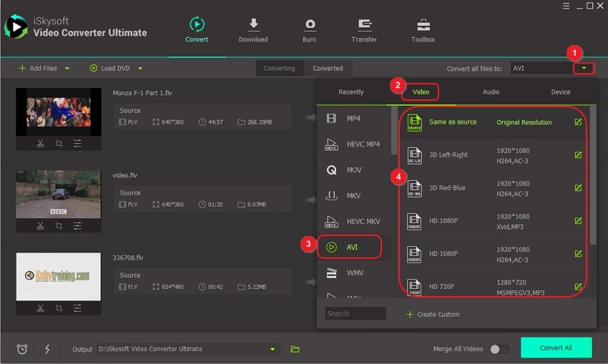608x364 pixels.
Task: Choose MOV in the format list
Action: pyautogui.click(x=353, y=169)
